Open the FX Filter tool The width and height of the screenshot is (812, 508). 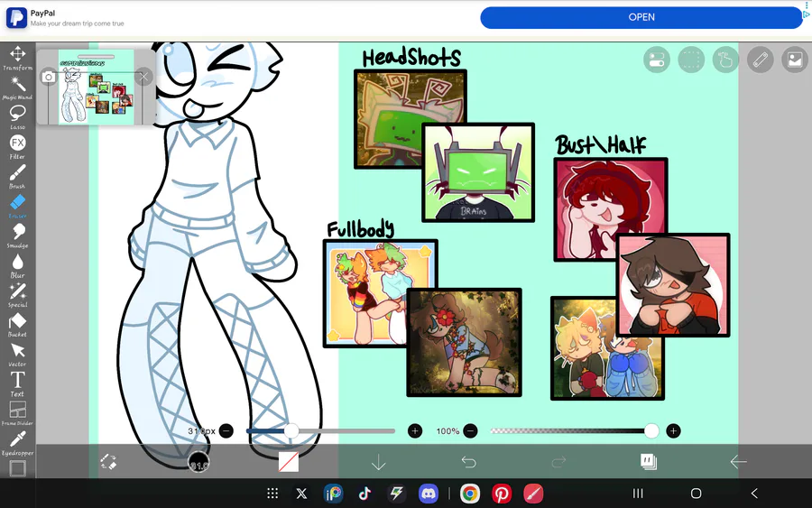18,146
